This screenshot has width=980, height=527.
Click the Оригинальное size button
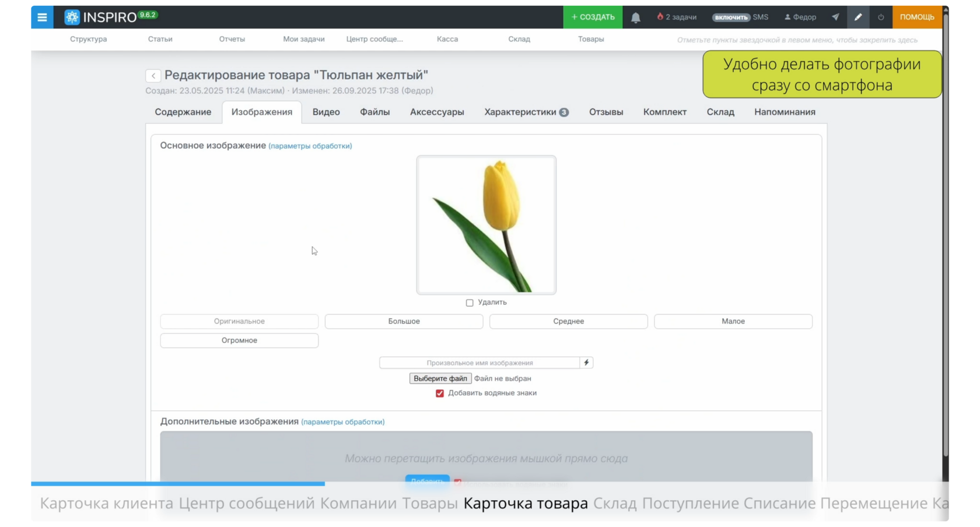pyautogui.click(x=239, y=321)
